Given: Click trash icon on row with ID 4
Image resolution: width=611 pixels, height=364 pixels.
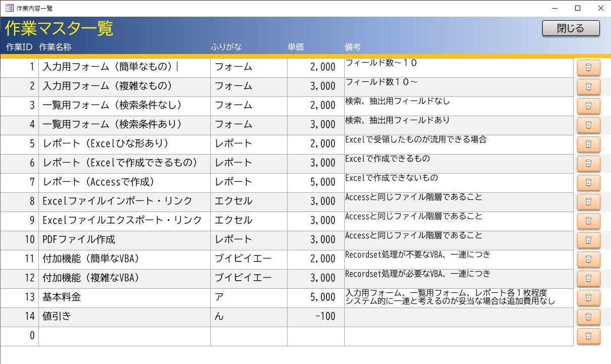Looking at the screenshot, I should [588, 125].
